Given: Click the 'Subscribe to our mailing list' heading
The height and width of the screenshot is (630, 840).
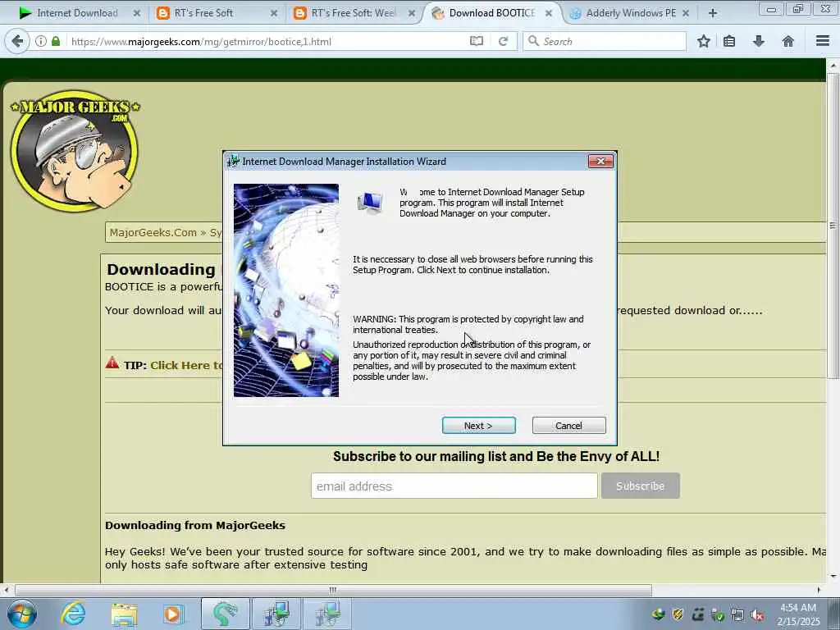Looking at the screenshot, I should point(496,456).
